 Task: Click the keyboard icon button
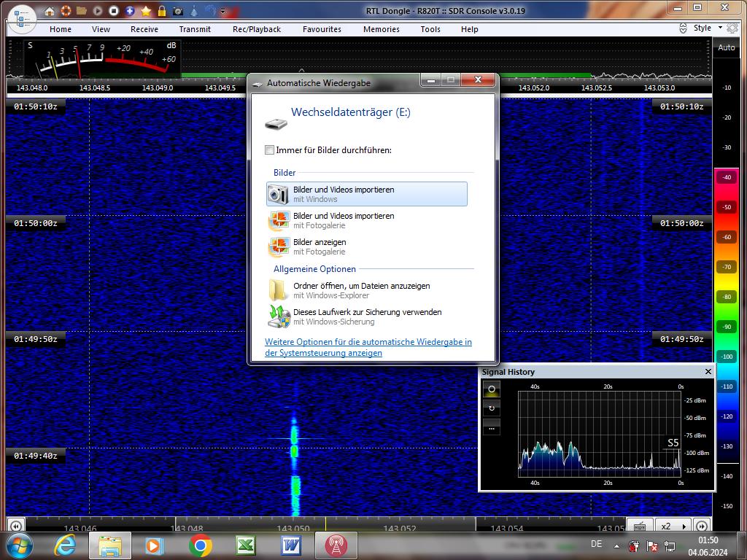pyautogui.click(x=640, y=526)
